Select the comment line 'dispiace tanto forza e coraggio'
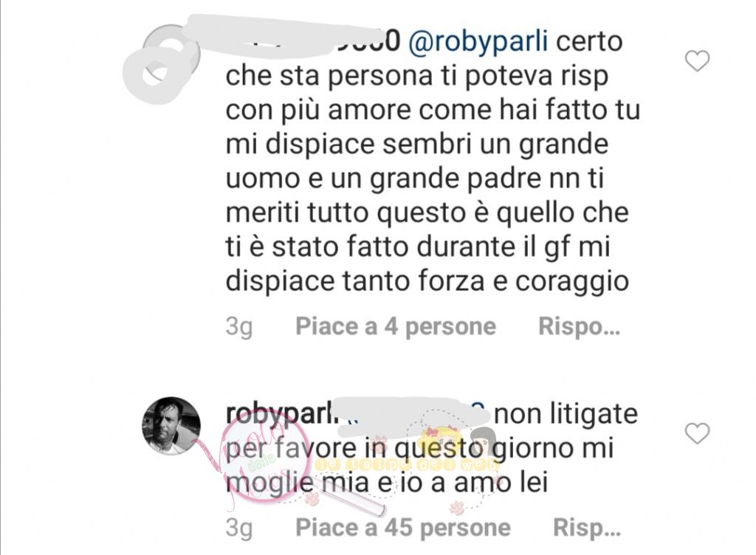The width and height of the screenshot is (756, 555). point(427,282)
